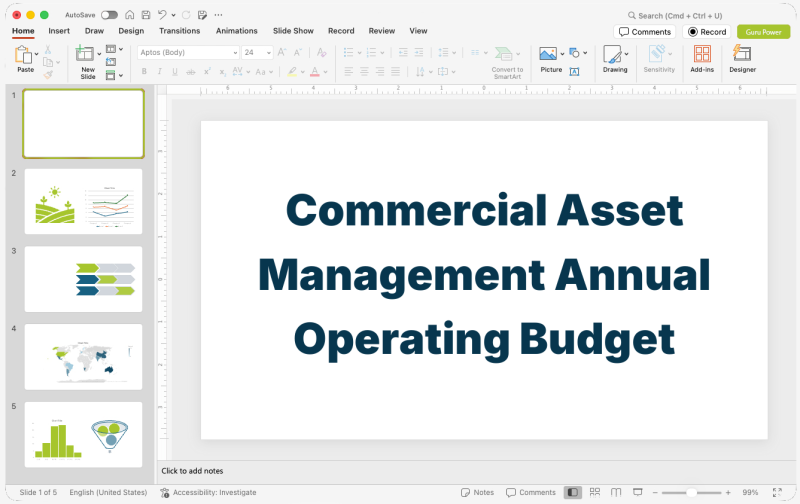Viewport: 800px width, 504px height.
Task: Open line spacing dropdown
Action: pyautogui.click(x=447, y=53)
